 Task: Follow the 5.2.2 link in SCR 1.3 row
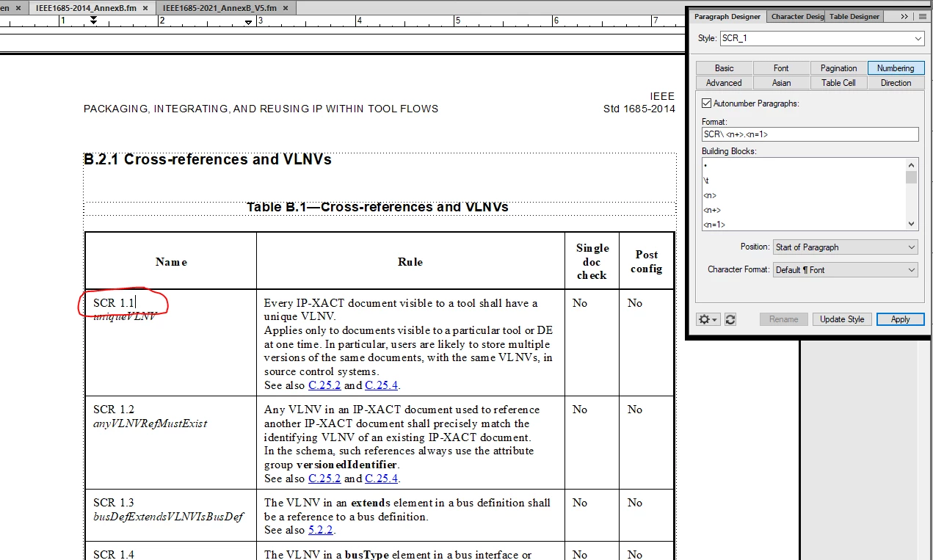tap(321, 530)
